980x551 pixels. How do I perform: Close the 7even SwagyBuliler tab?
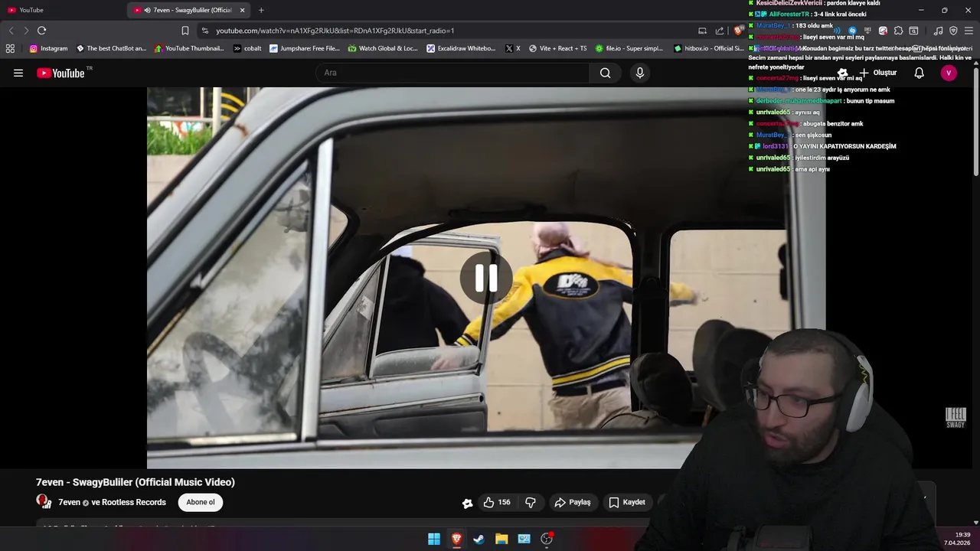click(243, 10)
